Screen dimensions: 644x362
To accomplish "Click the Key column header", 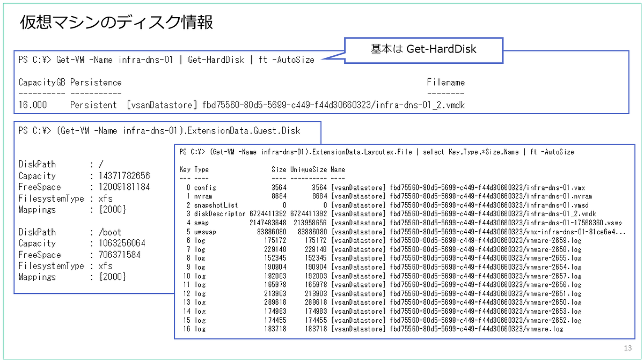I will 185,169.
